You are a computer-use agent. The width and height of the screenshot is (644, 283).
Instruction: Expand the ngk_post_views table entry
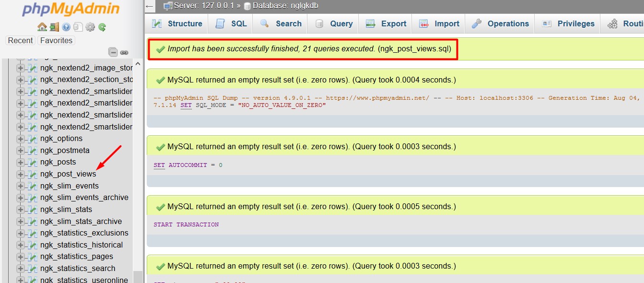(x=21, y=175)
